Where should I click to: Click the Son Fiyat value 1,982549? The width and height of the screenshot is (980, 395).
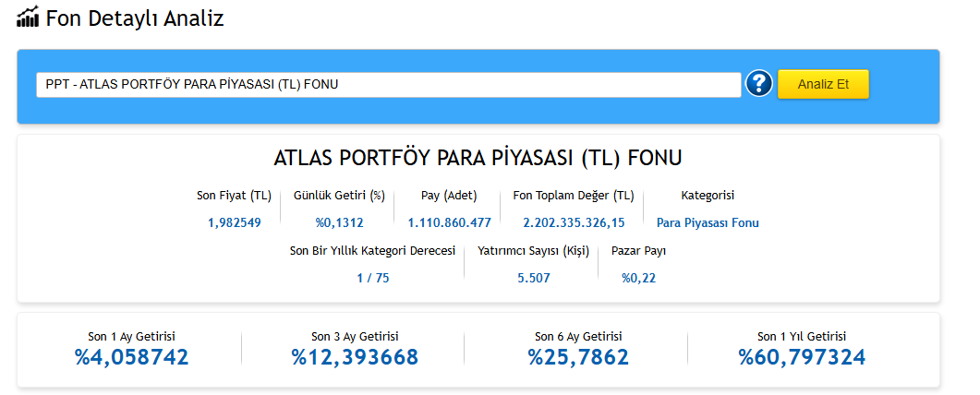[x=235, y=222]
